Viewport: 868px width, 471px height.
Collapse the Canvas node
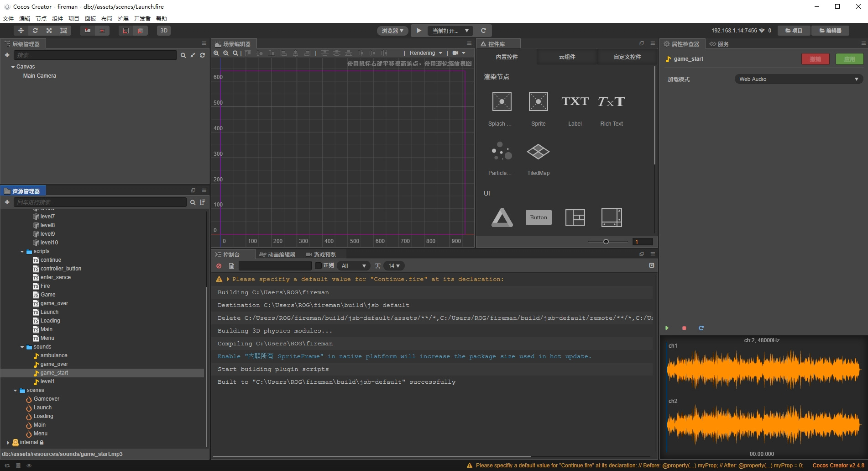[x=13, y=67]
